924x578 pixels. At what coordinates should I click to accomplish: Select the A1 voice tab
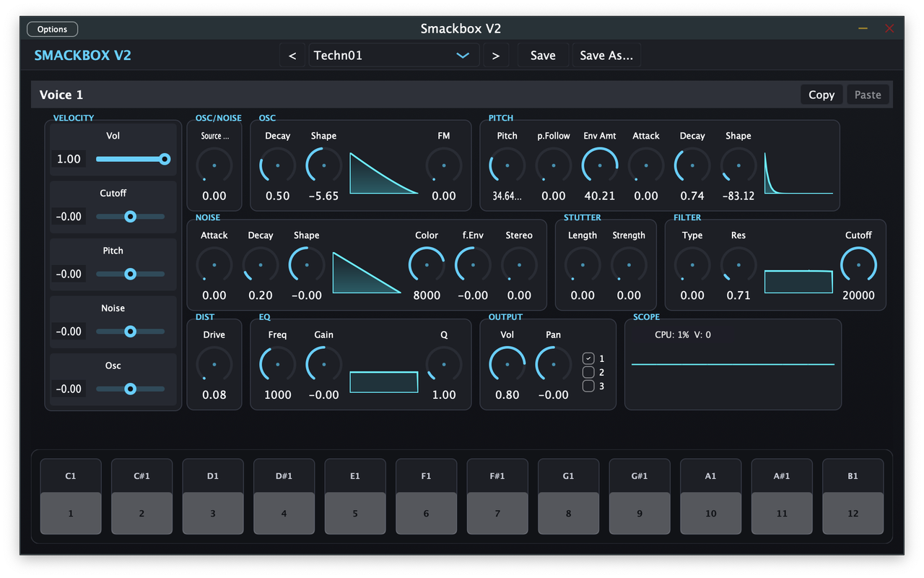[710, 476]
